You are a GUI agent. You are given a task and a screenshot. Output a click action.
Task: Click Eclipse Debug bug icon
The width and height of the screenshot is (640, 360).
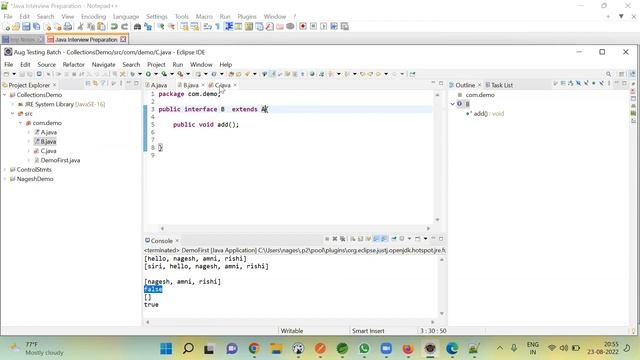(133, 74)
